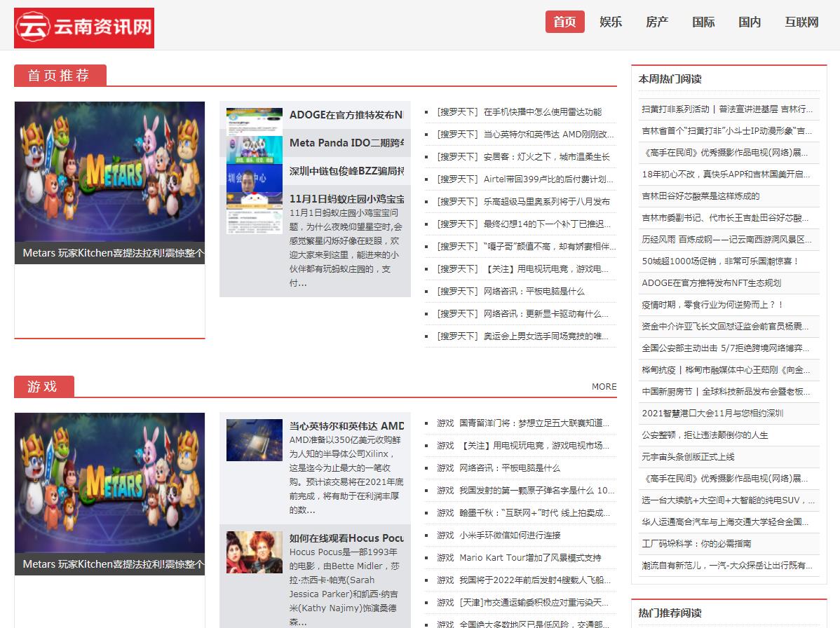840x628 pixels.
Task: Open bold headline 'ADOGE在官方推特发布N' in 首页推荐
Action: 346,115
